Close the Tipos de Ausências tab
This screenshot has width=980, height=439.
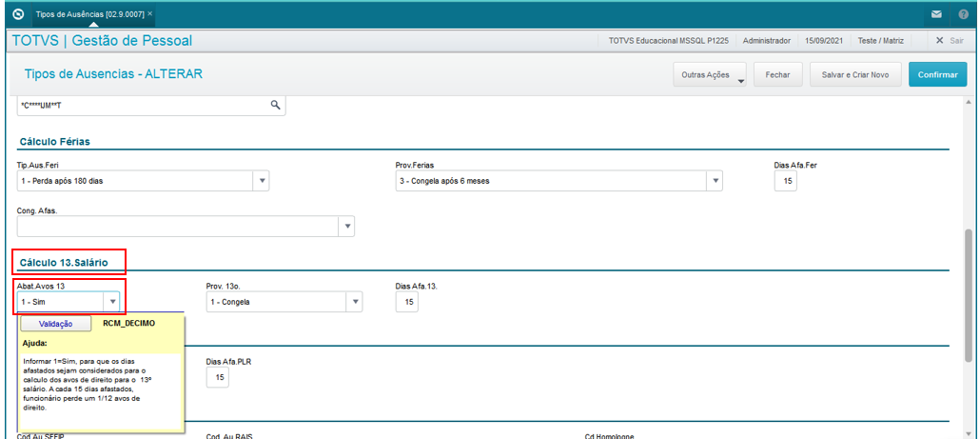tap(150, 13)
